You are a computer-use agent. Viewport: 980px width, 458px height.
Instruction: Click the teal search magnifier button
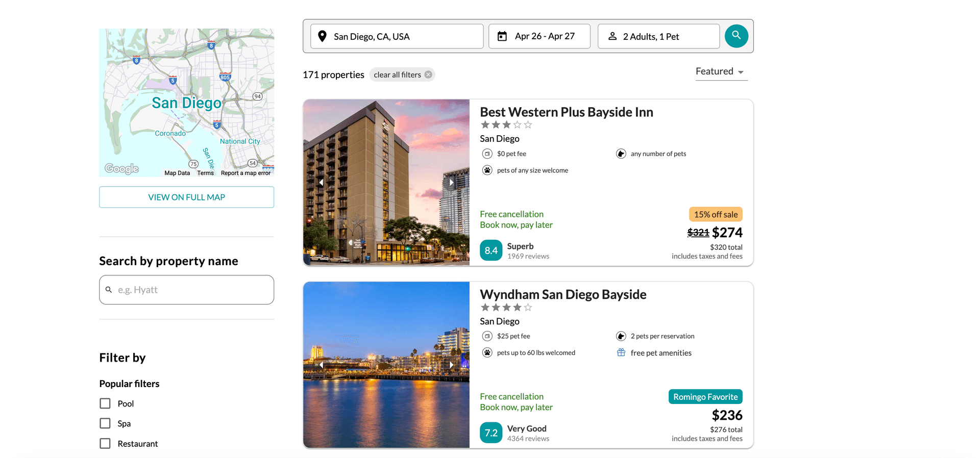tap(736, 36)
